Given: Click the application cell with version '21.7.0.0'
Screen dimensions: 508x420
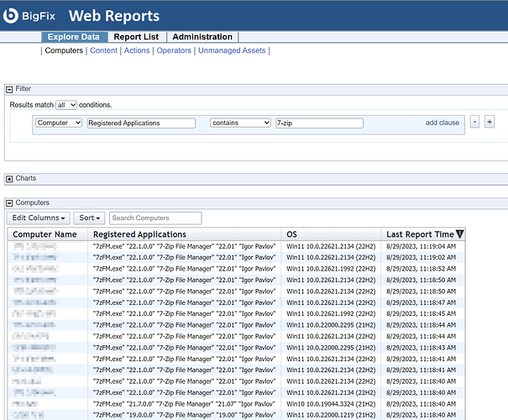Looking at the screenshot, I should [184, 404].
